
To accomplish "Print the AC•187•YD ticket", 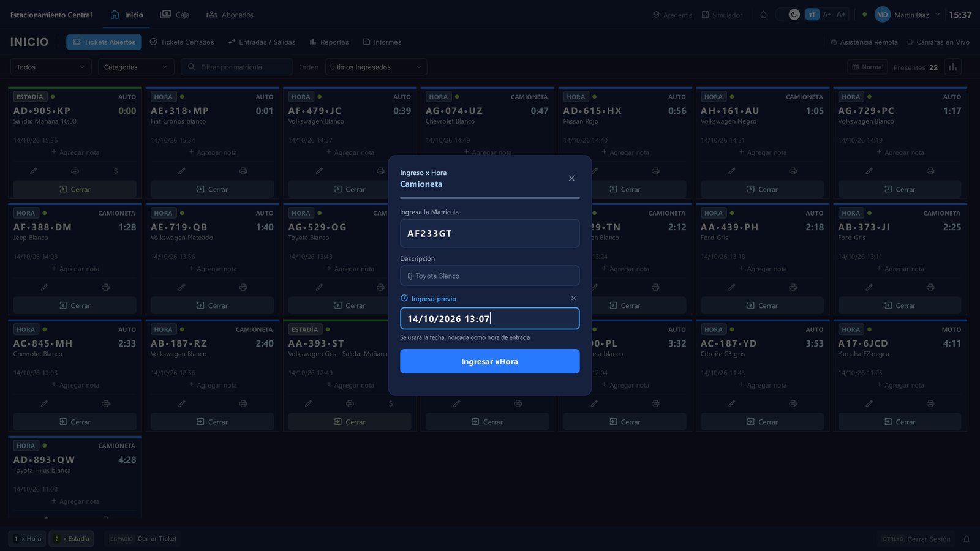I will tap(793, 403).
